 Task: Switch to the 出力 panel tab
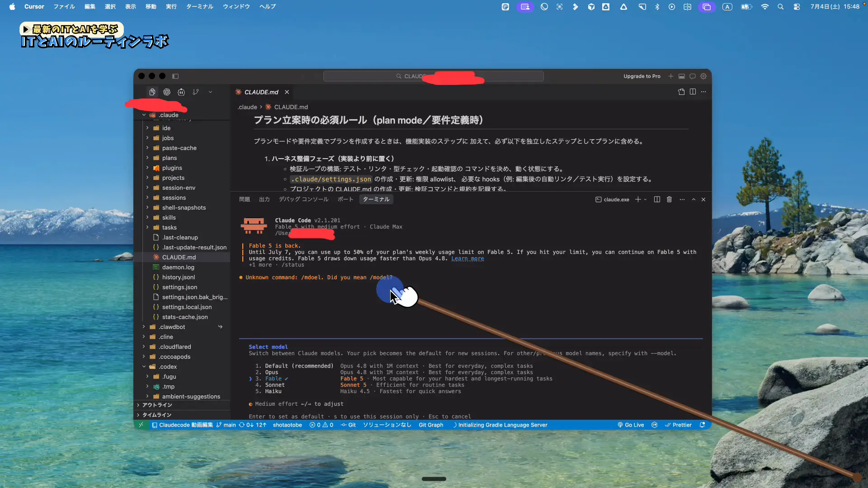pos(264,199)
